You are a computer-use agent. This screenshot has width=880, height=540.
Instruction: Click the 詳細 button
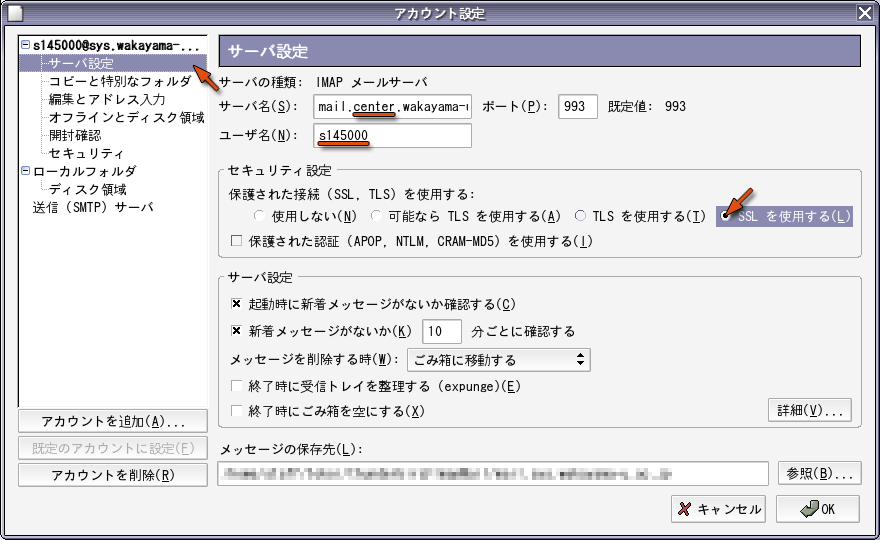tap(810, 410)
